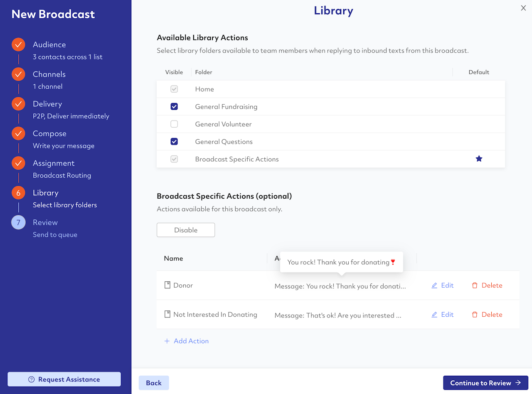Uncheck General Questions folder visibility
Viewport: 532px width, 394px height.
coord(174,141)
